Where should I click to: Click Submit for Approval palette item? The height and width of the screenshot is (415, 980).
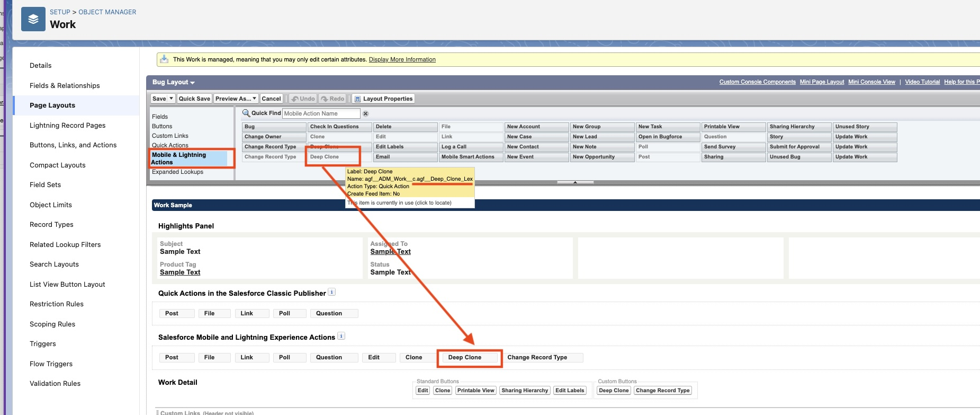799,147
